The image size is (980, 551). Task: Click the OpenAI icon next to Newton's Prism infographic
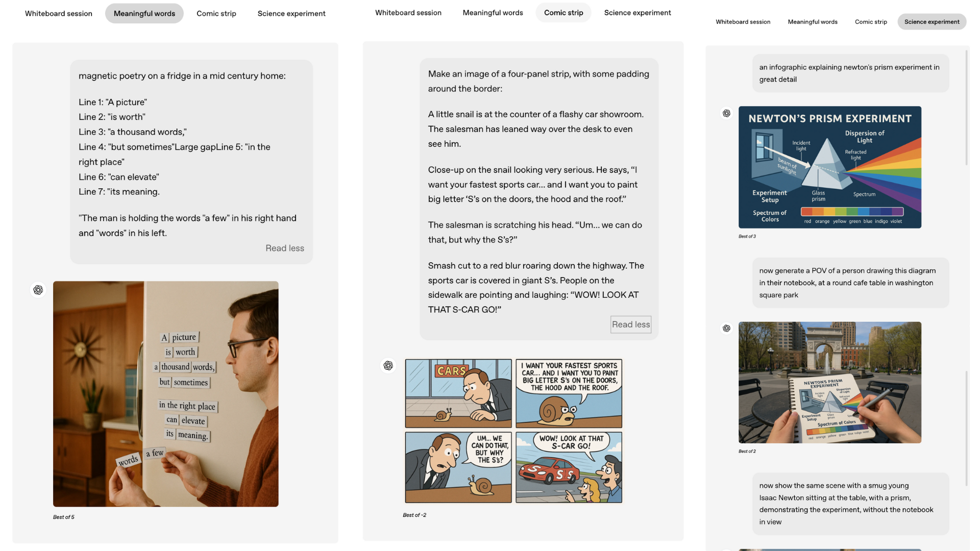click(x=726, y=113)
